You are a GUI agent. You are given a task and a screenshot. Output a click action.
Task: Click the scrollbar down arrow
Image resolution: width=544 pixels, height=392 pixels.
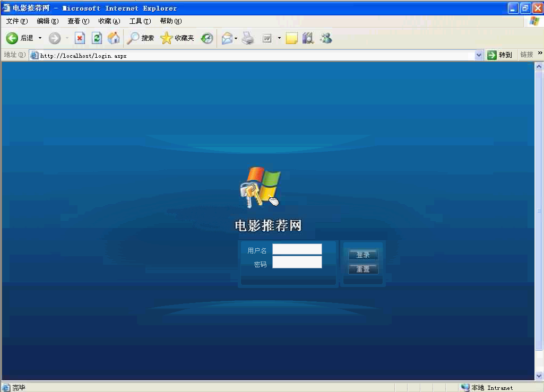click(x=539, y=376)
